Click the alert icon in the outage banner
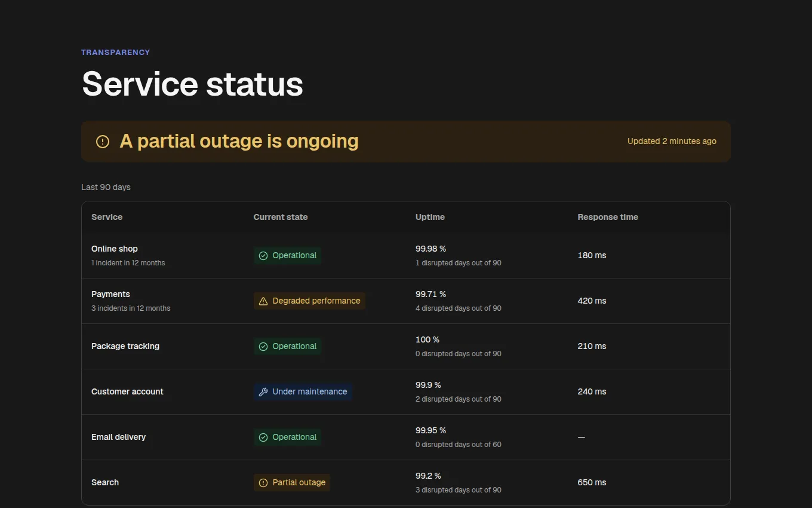The height and width of the screenshot is (508, 812). click(103, 142)
